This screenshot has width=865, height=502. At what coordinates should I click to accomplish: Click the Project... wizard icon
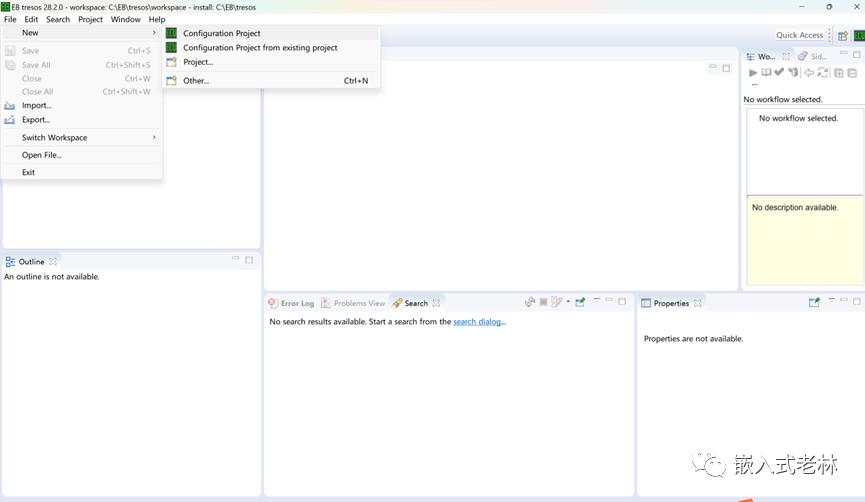[x=172, y=62]
